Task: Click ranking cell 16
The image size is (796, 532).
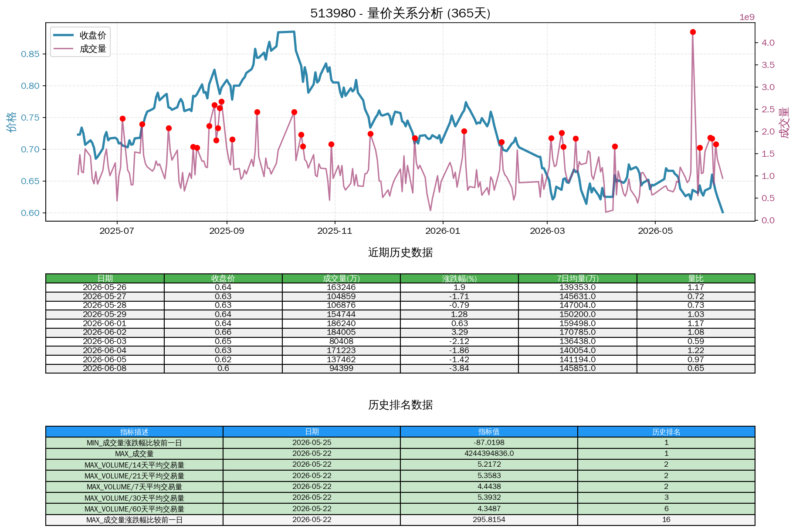Action: (666, 520)
